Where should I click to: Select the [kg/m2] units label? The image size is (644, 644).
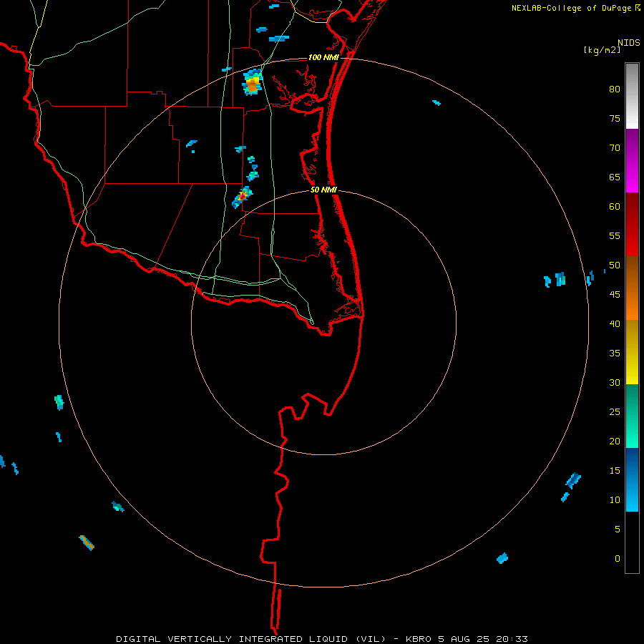[602, 50]
